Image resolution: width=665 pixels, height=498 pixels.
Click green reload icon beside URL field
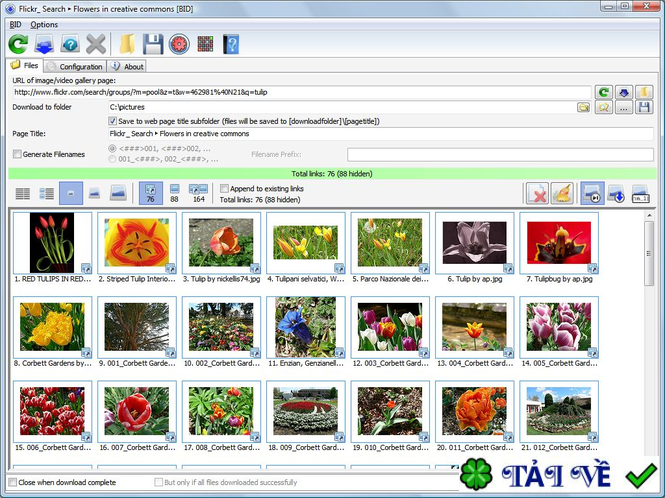604,92
